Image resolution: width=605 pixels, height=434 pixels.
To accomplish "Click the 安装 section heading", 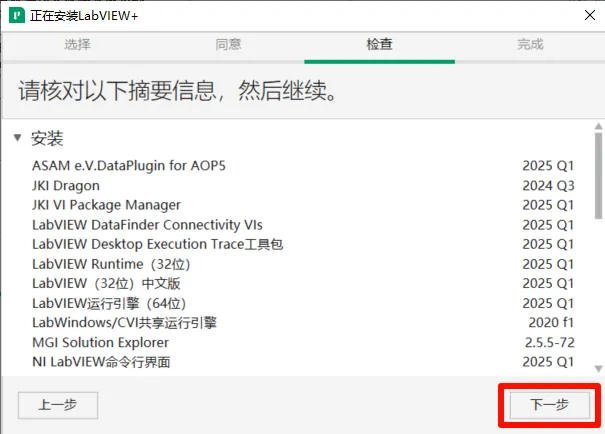I will click(47, 138).
